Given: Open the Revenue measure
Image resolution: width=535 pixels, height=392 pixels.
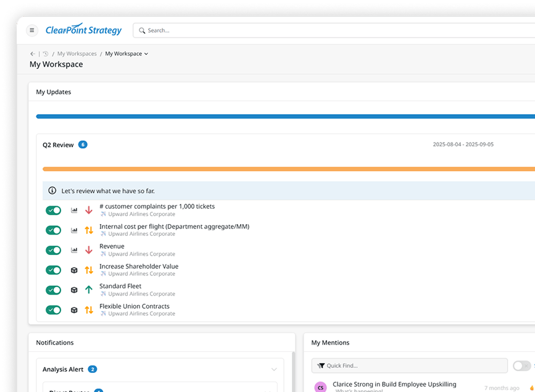Looking at the screenshot, I should point(112,246).
